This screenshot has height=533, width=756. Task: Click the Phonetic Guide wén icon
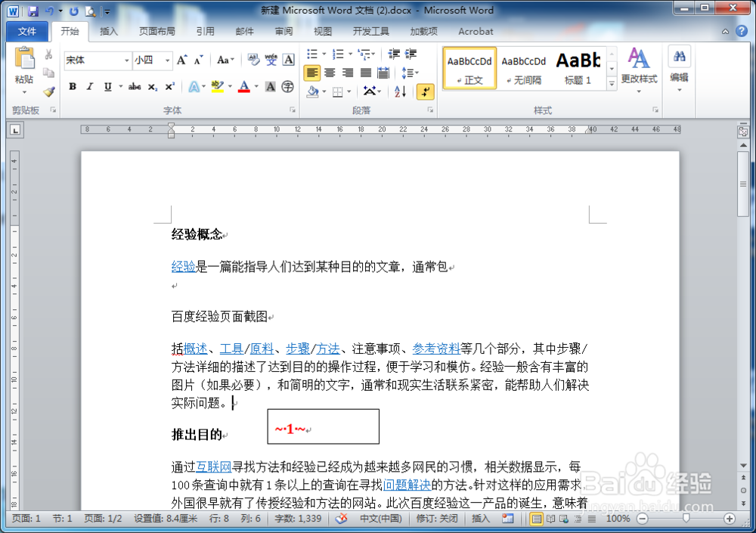(x=271, y=60)
